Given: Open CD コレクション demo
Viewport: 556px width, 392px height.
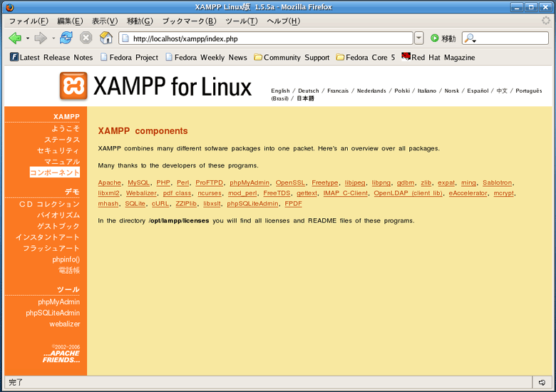Looking at the screenshot, I should tap(49, 204).
